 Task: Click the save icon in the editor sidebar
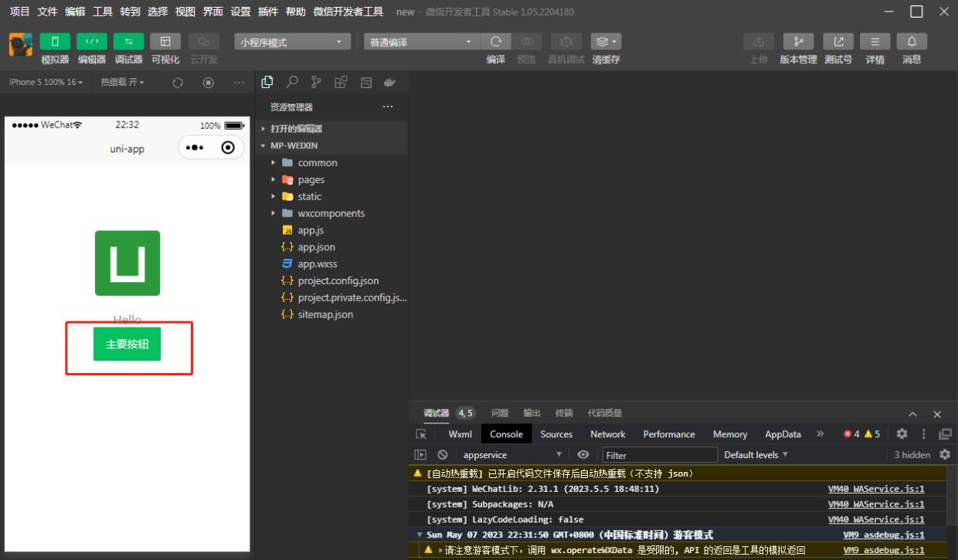click(365, 82)
